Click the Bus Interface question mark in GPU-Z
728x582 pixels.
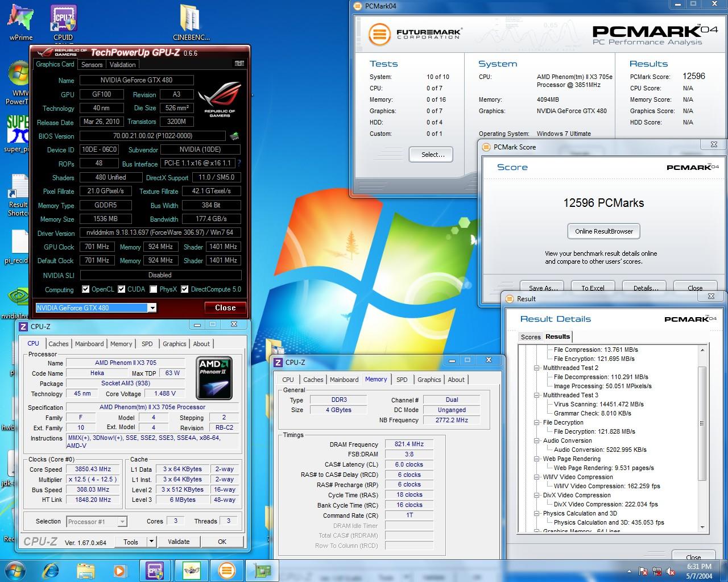coord(239,163)
